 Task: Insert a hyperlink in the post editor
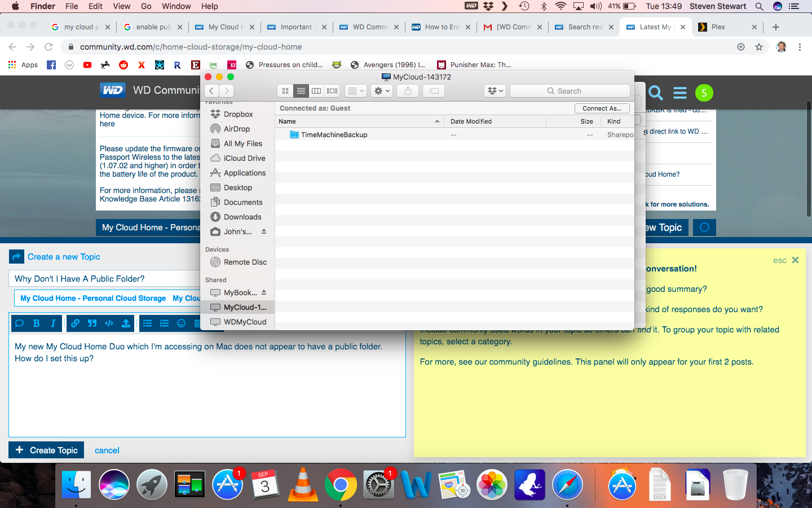click(x=75, y=323)
